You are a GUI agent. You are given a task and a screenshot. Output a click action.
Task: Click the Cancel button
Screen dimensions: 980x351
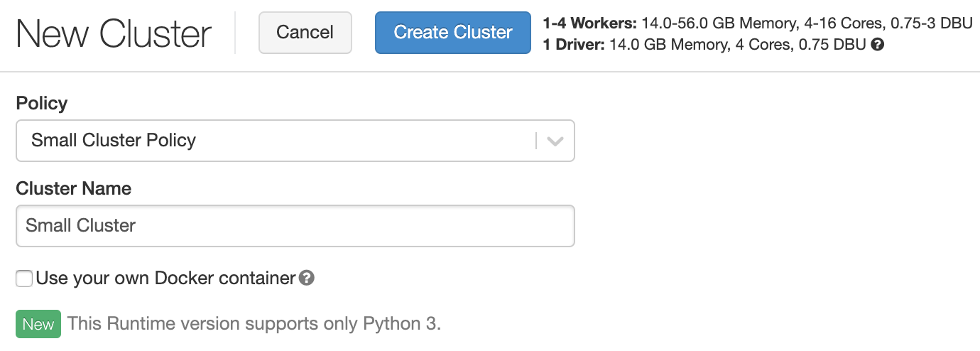(x=305, y=33)
